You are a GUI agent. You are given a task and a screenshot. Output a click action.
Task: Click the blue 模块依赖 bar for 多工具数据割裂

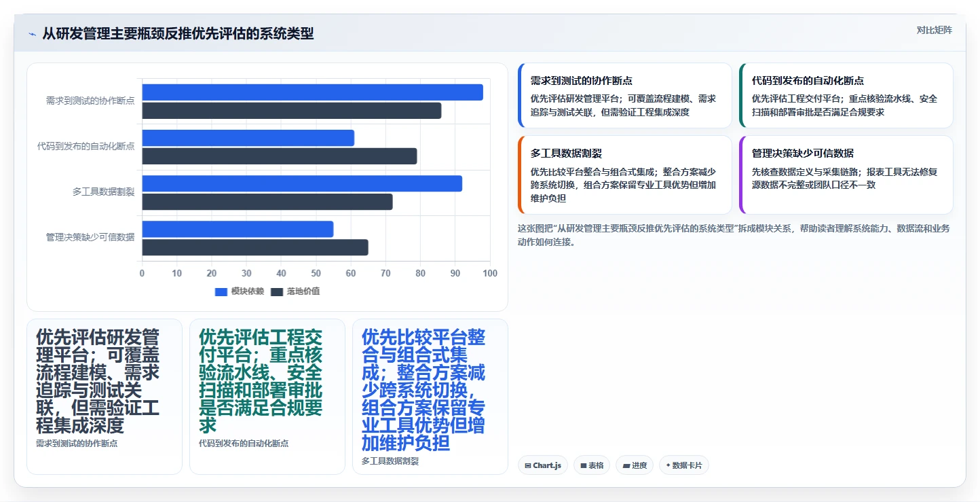tap(302, 183)
